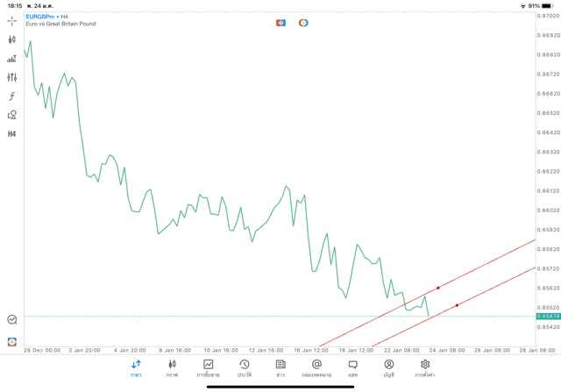Screen dimensions: 561x392
Task: Open the drawing objects shapes icon
Action: tap(11, 115)
